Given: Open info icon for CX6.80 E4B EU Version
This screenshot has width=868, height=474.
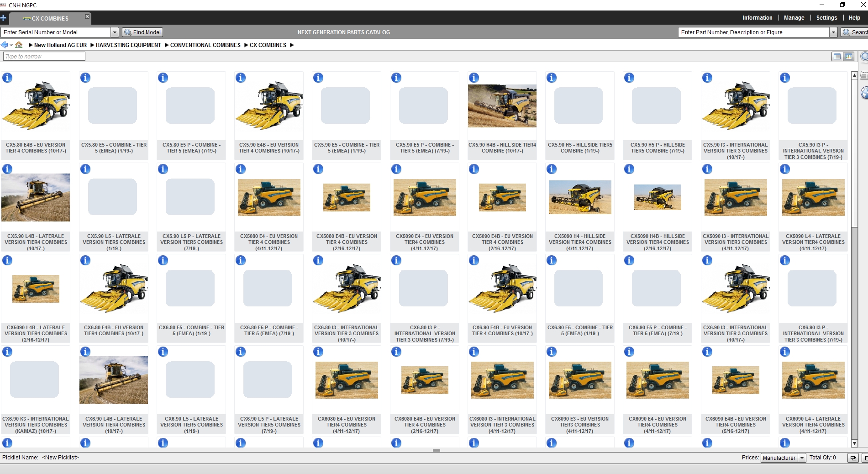Looking at the screenshot, I should 85,260.
